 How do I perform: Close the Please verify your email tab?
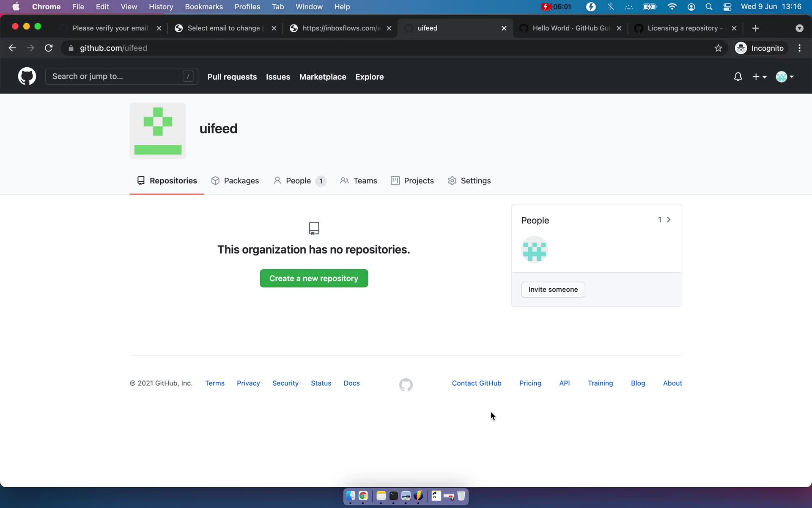[x=159, y=28]
